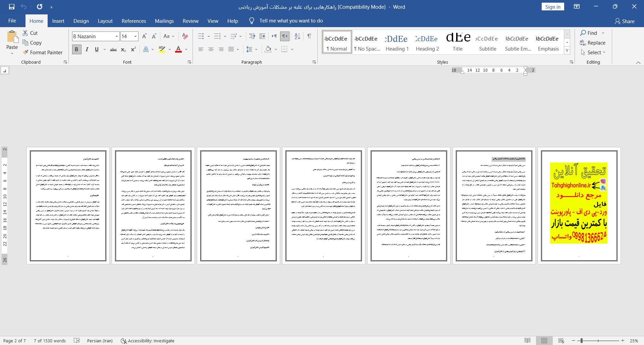Viewport: 644px width, 345px height.
Task: Expand the Numbering list options
Action: (225, 36)
